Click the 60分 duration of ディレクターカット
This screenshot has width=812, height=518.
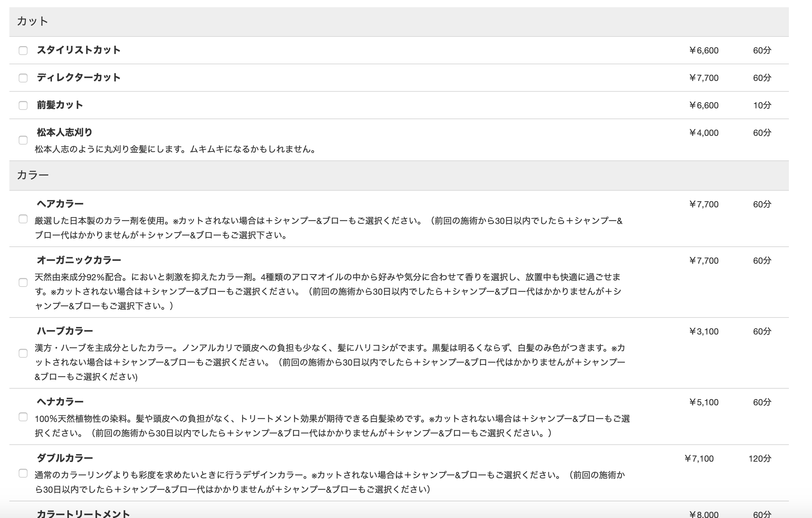tap(762, 78)
